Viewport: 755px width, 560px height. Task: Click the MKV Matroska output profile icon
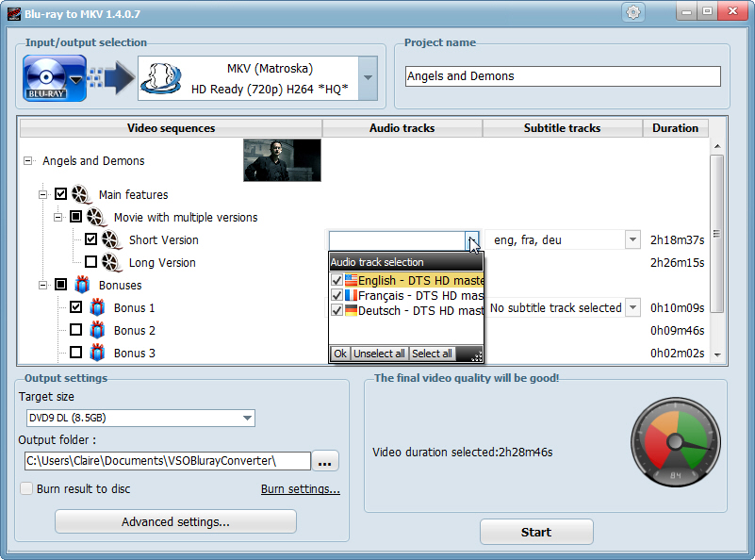coord(161,78)
